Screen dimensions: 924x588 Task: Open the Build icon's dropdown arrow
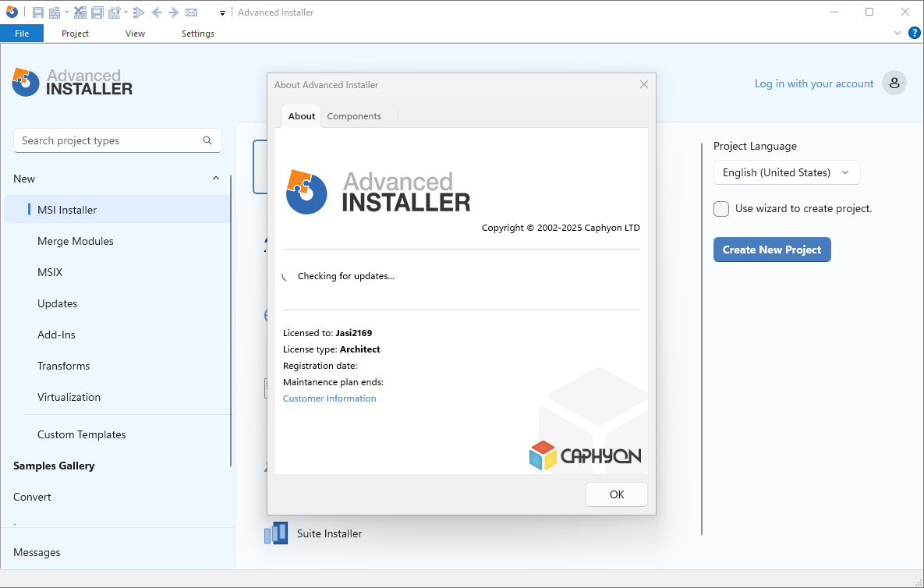66,12
